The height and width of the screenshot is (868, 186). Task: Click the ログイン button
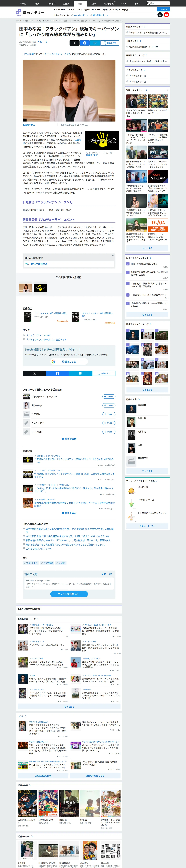(163, 9)
